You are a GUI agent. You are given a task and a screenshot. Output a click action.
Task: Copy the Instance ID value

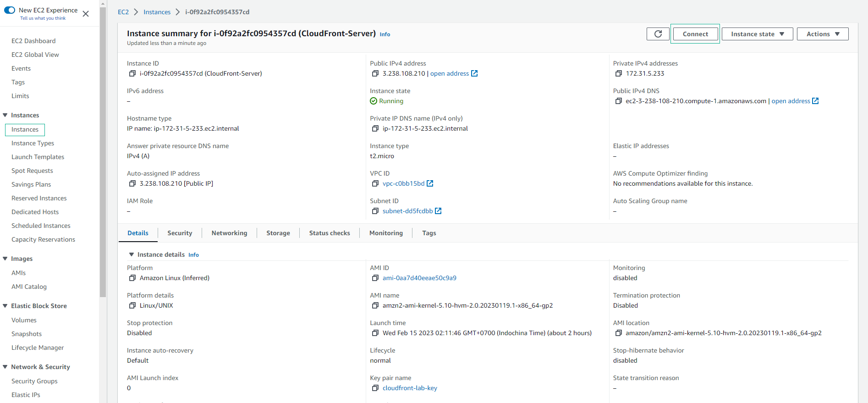(132, 73)
